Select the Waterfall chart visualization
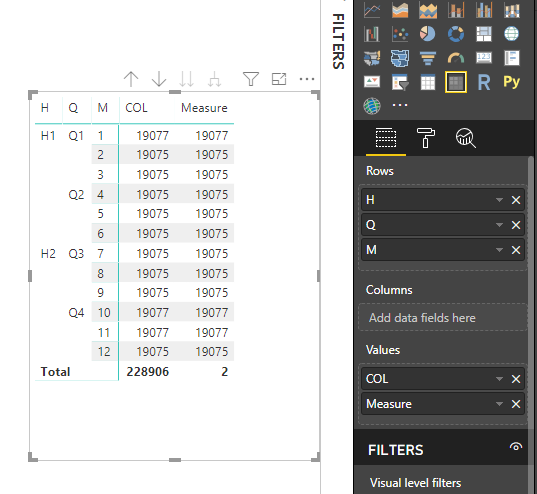 [x=372, y=34]
